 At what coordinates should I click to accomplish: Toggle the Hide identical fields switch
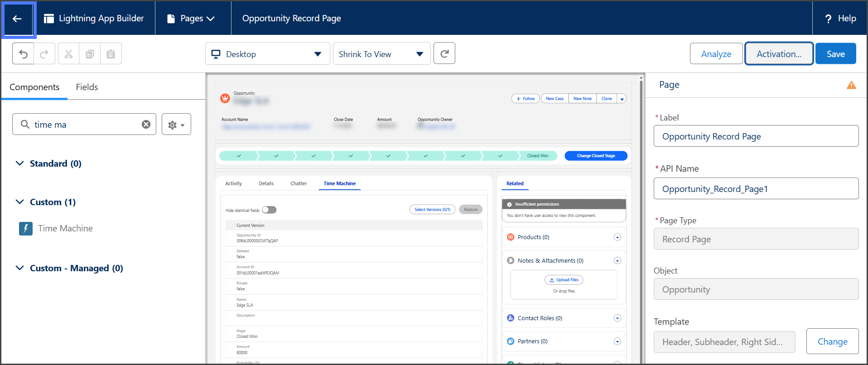pos(269,210)
